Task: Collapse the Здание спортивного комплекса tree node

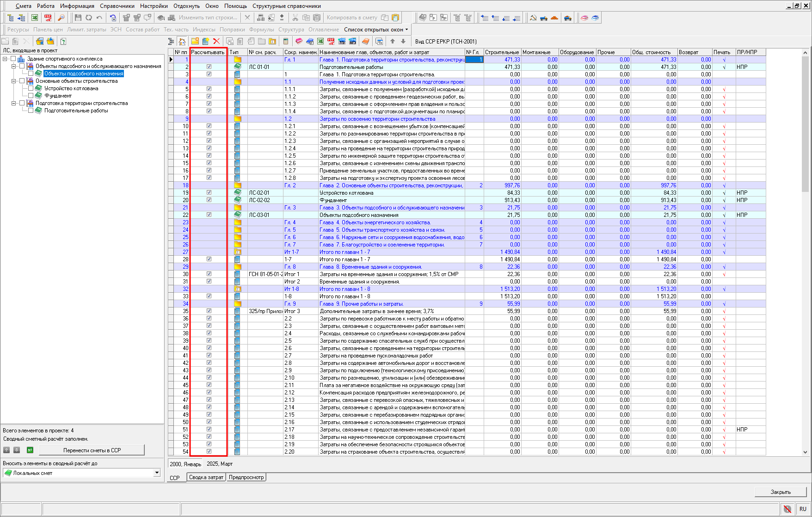Action: 5,59
